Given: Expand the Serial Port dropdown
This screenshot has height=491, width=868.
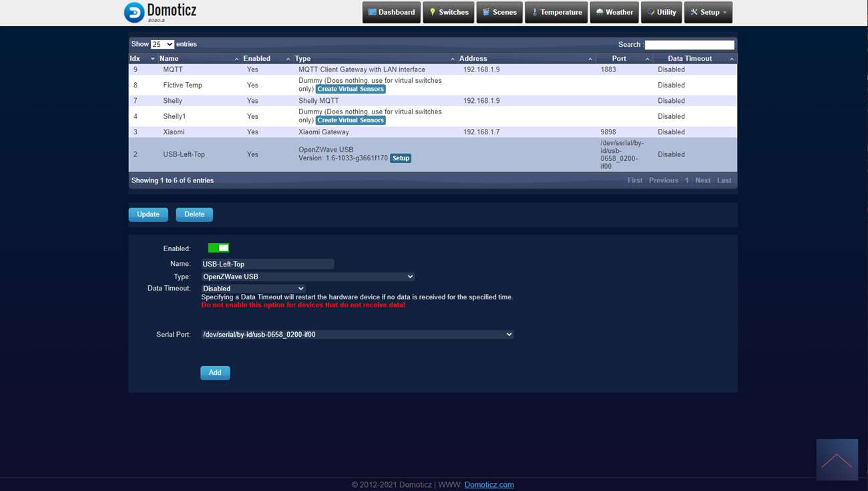Looking at the screenshot, I should click(357, 334).
